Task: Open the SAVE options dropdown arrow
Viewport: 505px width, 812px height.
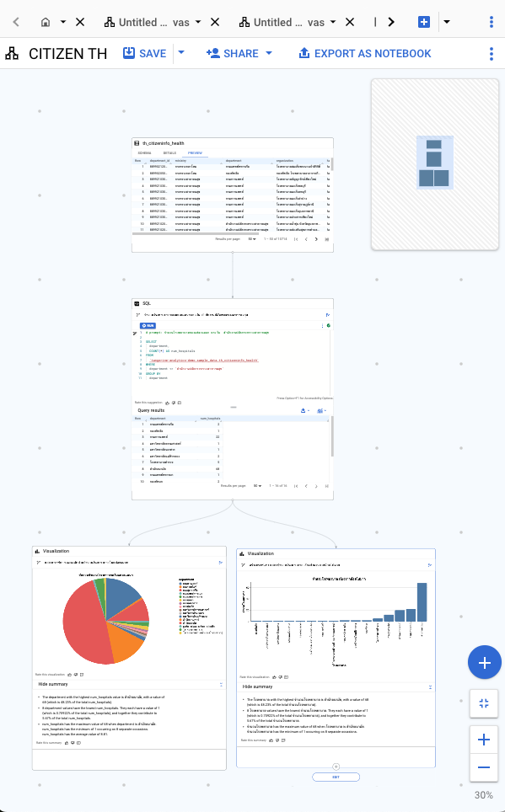Action: 181,53
